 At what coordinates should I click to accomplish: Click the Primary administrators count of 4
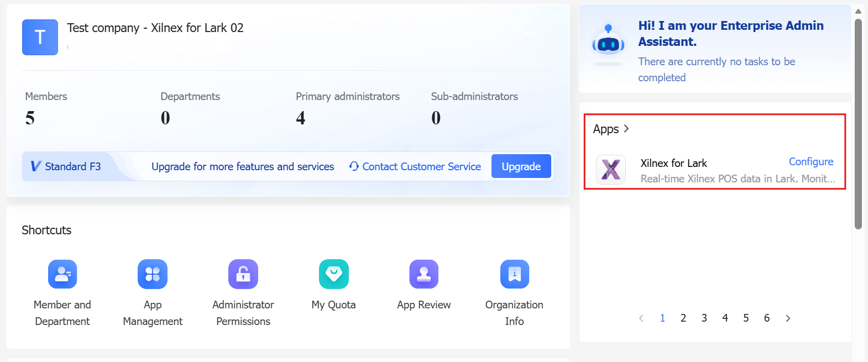(301, 118)
